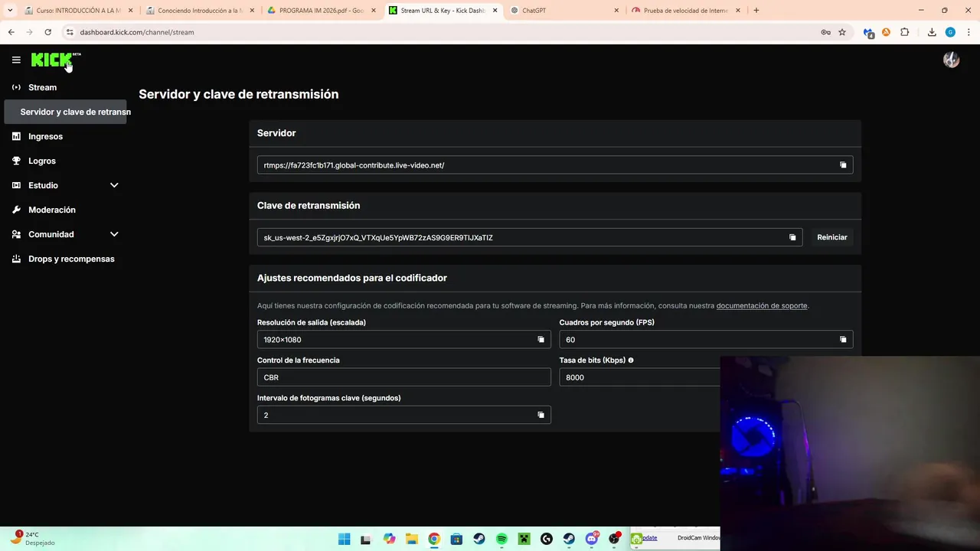The width and height of the screenshot is (980, 551).
Task: Reload the page with the refresh icon
Action: 47,32
